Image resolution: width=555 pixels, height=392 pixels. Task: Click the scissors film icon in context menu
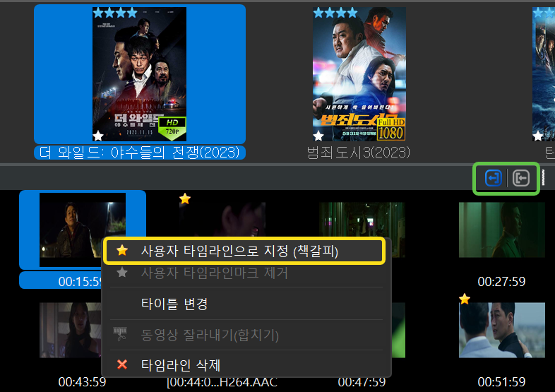pos(120,334)
